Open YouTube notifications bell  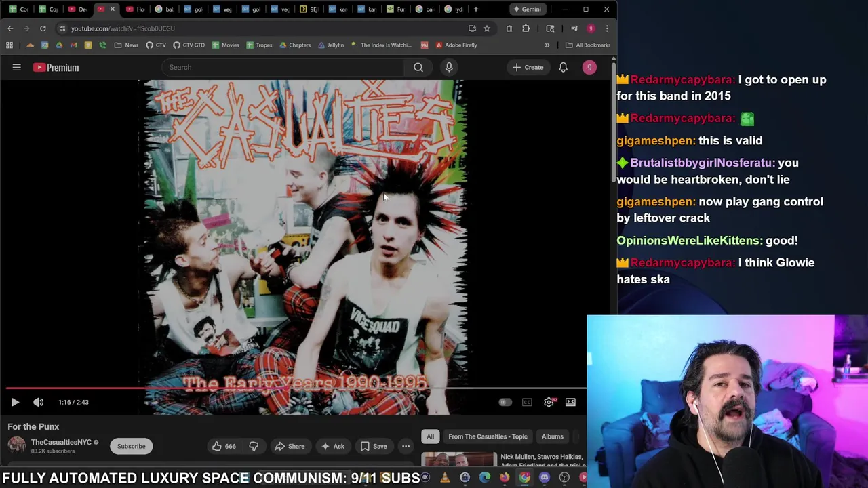(563, 67)
